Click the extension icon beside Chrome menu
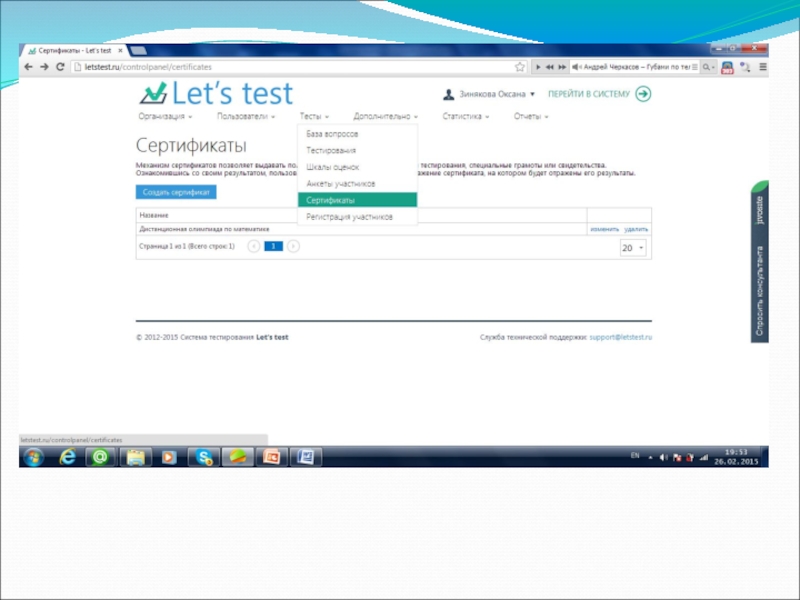This screenshot has width=800, height=600. [x=745, y=67]
